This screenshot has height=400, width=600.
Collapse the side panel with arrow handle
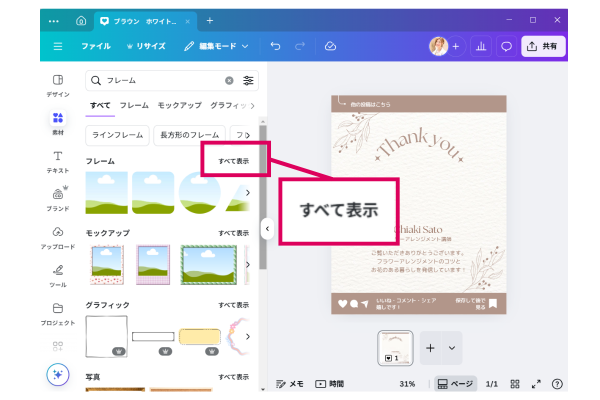267,228
